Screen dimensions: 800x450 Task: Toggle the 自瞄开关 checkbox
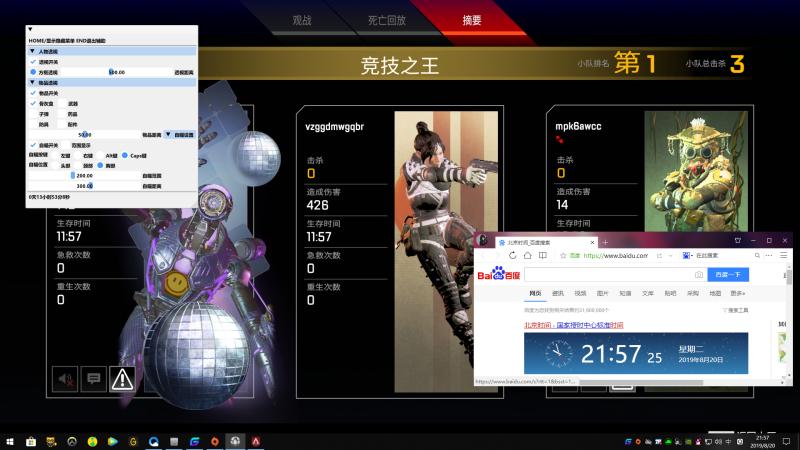click(x=33, y=145)
